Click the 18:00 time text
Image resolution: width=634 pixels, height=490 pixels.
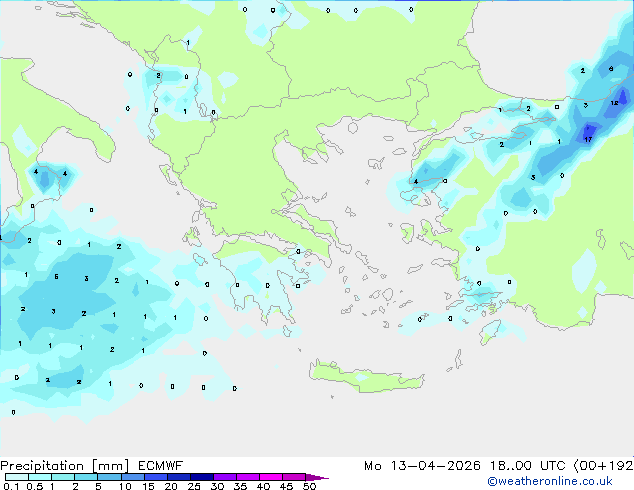pos(511,466)
